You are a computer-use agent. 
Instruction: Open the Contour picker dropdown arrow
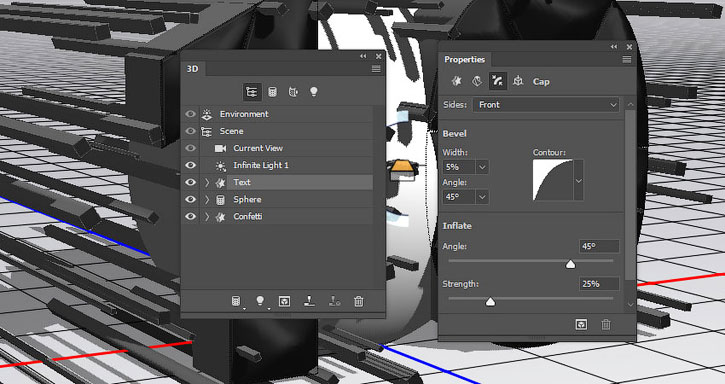(x=578, y=180)
